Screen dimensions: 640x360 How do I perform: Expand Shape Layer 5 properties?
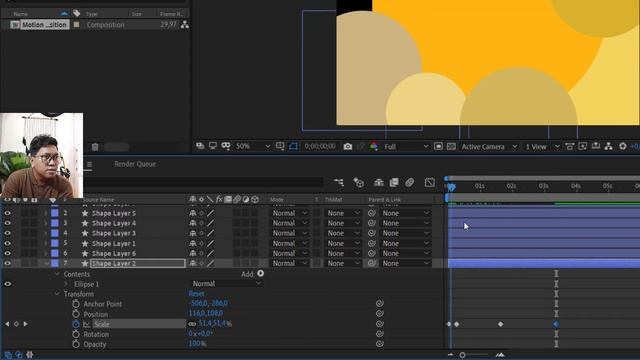[46, 213]
